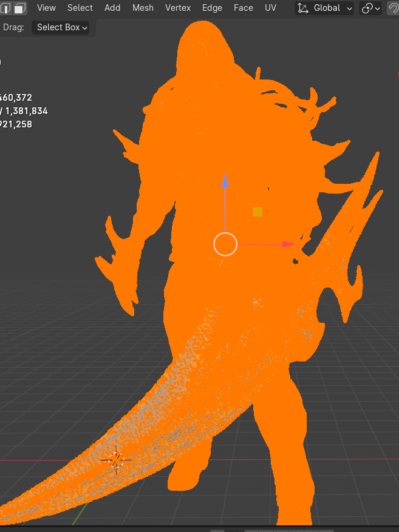
Task: Click the blue Z-axis gizmo arrow
Action: [x=225, y=181]
